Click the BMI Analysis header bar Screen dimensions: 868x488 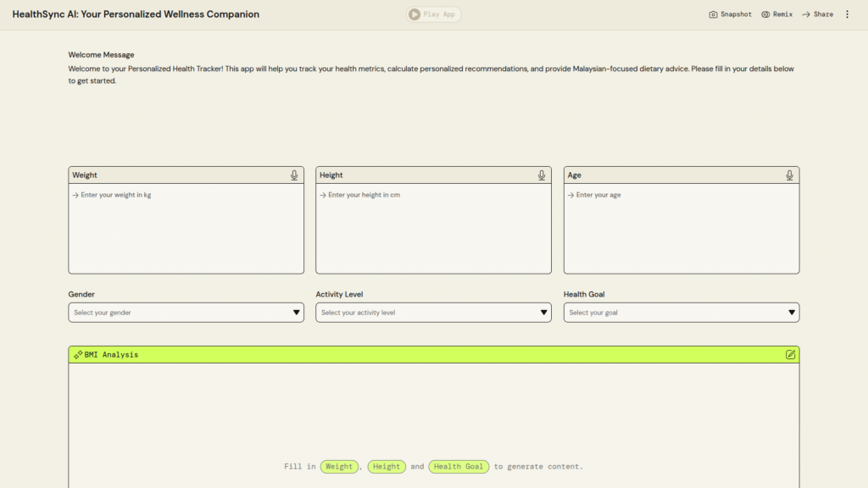pos(424,354)
